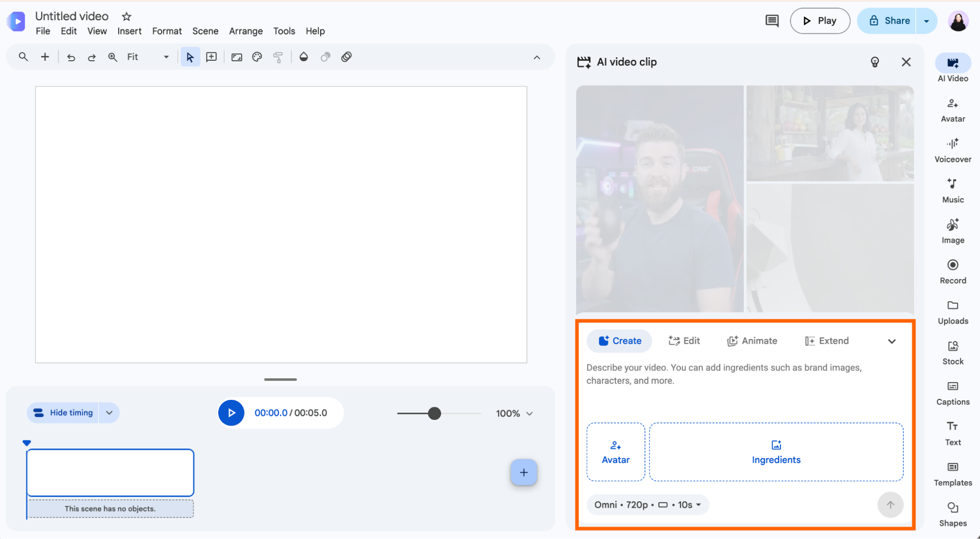
Task: Click the redo arrow in toolbar
Action: click(x=92, y=57)
